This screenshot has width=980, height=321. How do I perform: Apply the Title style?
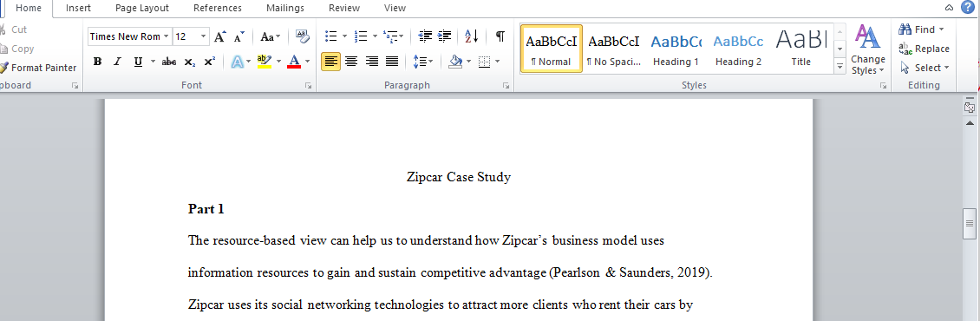pos(800,49)
